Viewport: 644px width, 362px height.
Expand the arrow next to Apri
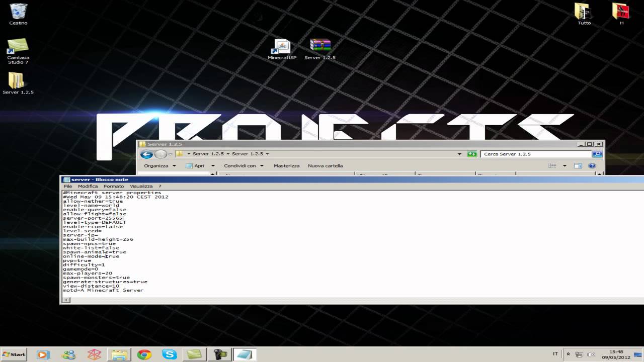click(213, 165)
